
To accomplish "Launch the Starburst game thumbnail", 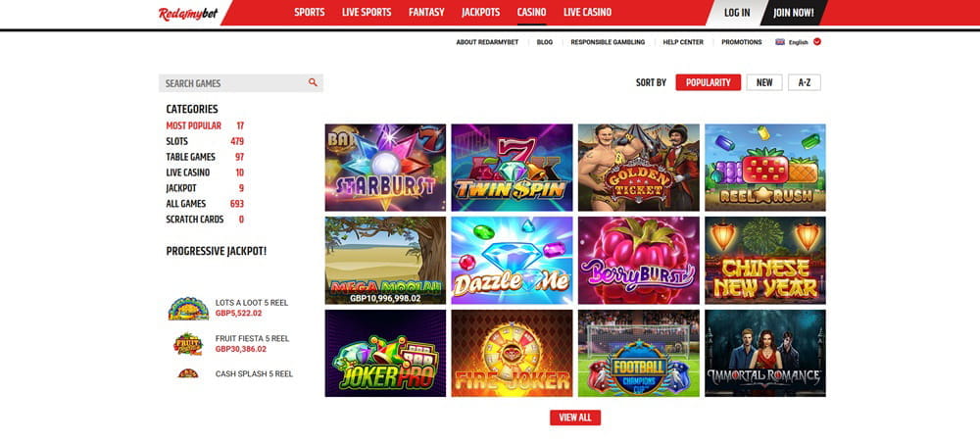I will click(385, 168).
